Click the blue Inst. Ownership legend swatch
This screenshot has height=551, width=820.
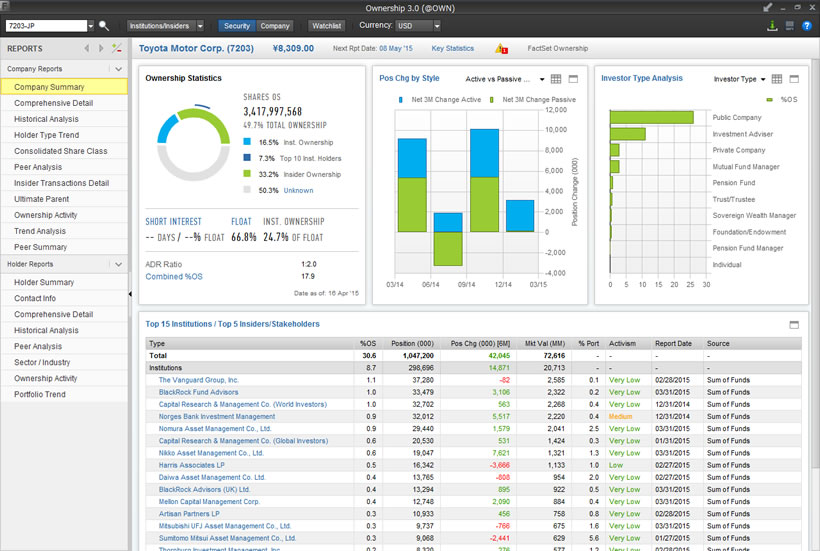point(247,142)
